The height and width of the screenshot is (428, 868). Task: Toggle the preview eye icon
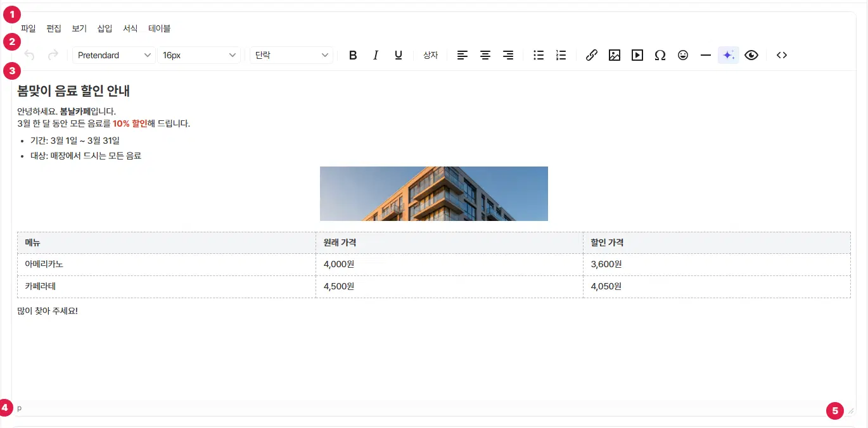click(x=751, y=55)
